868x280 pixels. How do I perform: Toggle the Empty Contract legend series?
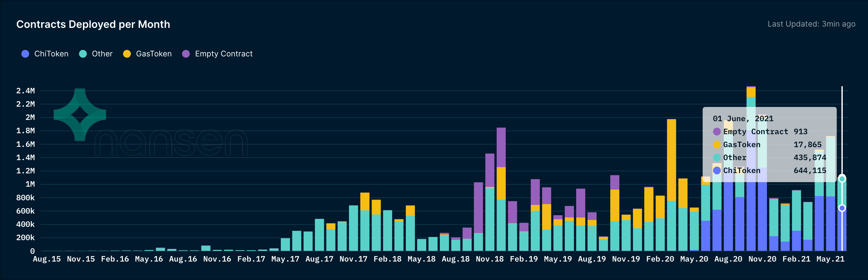point(217,54)
